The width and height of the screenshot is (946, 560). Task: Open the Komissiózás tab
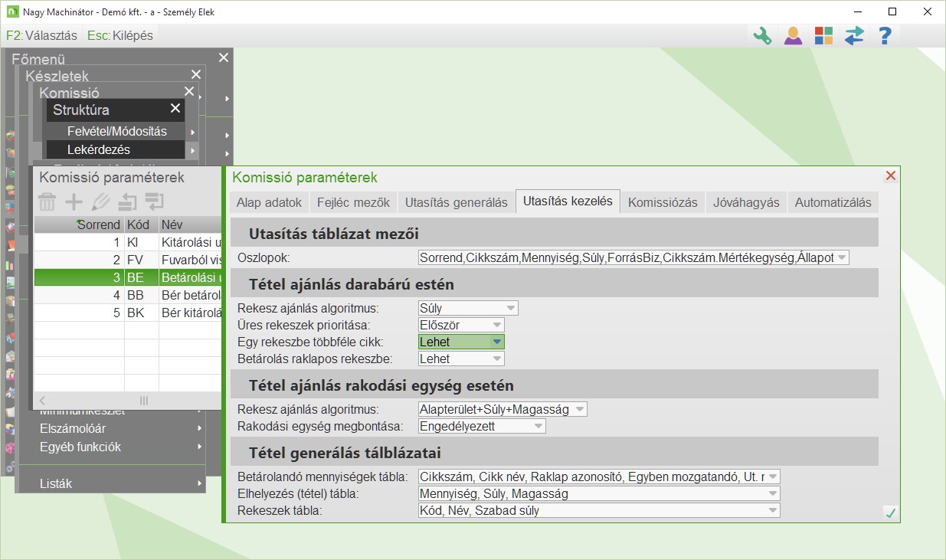point(663,202)
